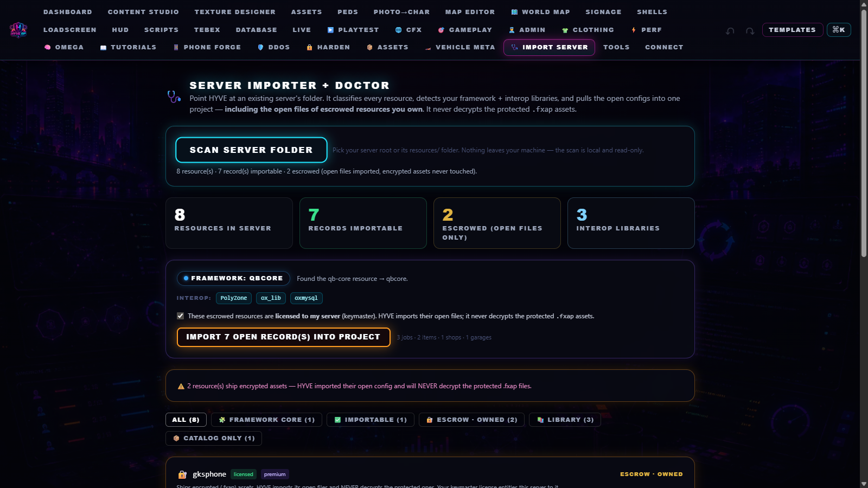Click the stethoscope icon beside Server Importer heading
The width and height of the screenshot is (868, 488).
coord(174,97)
